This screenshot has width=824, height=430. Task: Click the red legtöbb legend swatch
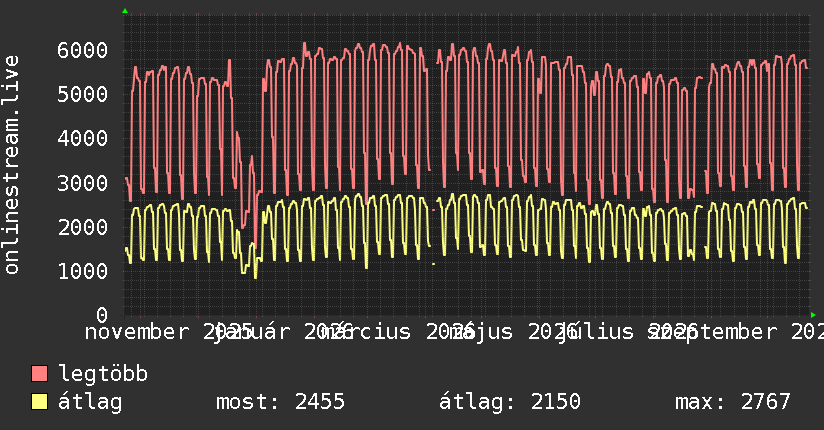click(x=39, y=373)
